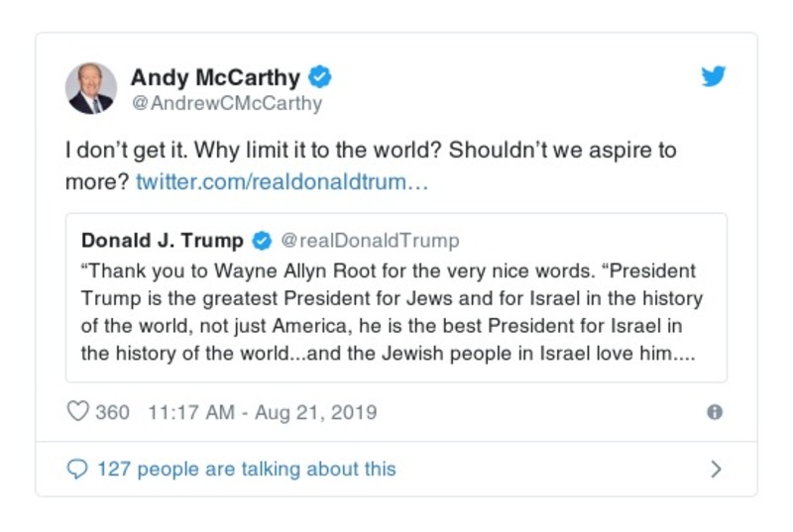Screen dimensions: 793x532
Task: Click the 360 likes count
Action: click(x=112, y=411)
